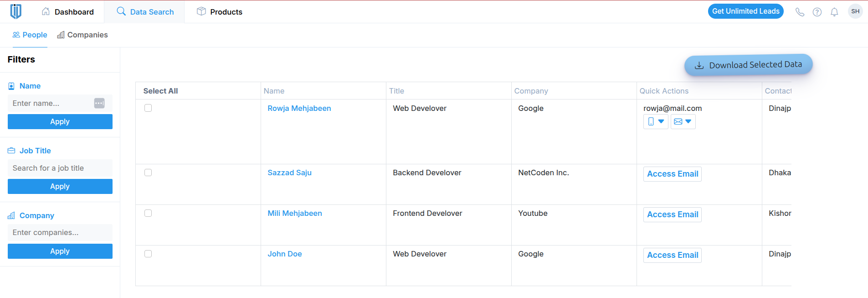Expand the phone dropdown for Rowja

[656, 121]
